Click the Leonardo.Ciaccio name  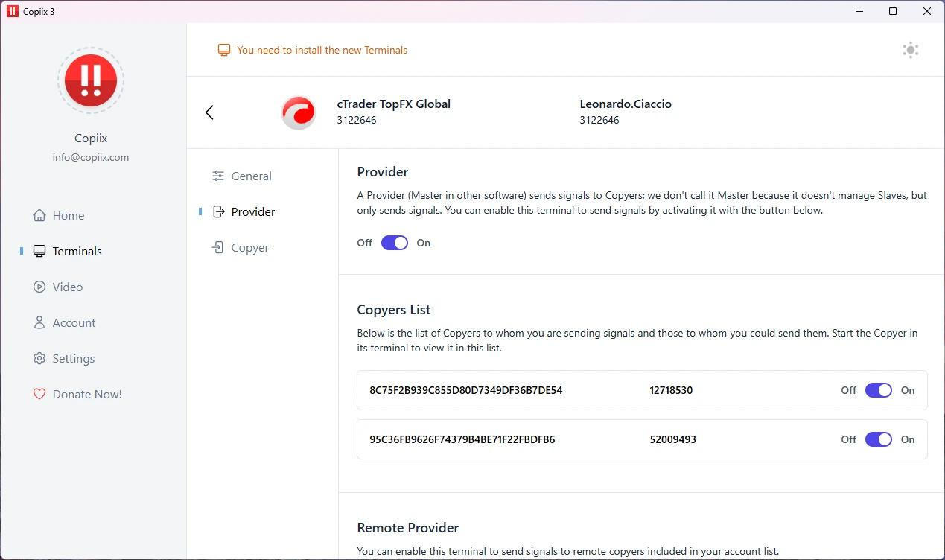pos(626,104)
